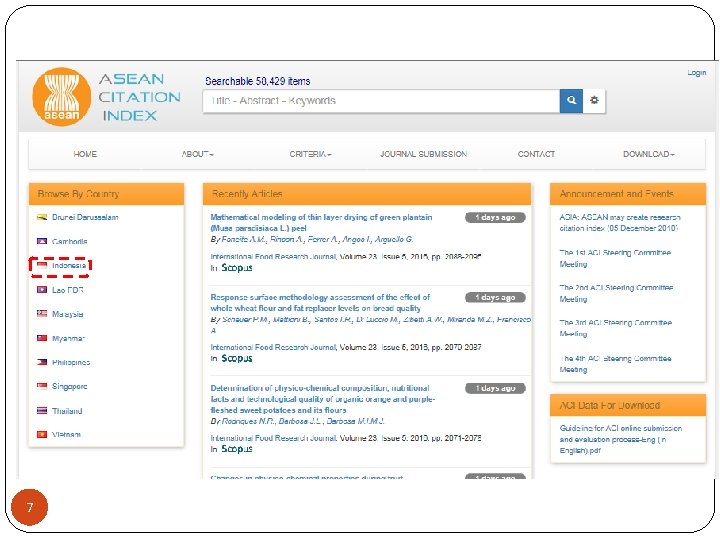Select Malaysia in country list
The height and width of the screenshot is (540, 720).
tap(68, 314)
